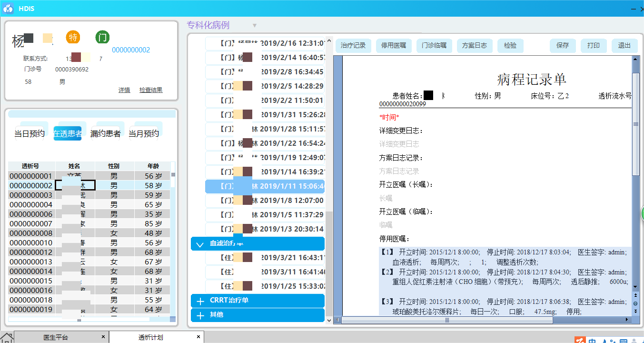Image resolution: width=644 pixels, height=343 pixels.
Task: Open the 专科化病例 dropdown arrow
Action: coord(255,26)
